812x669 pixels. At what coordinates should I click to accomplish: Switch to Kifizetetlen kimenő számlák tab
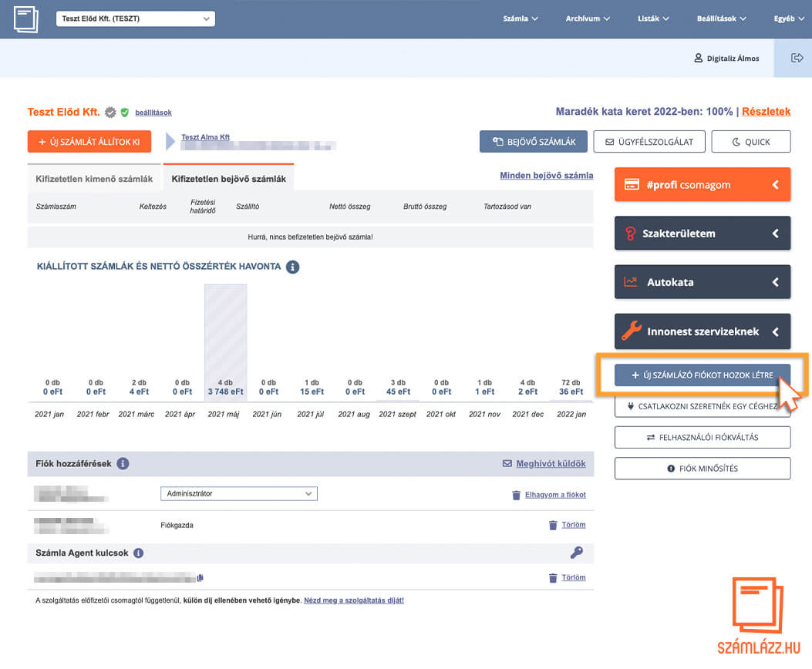point(94,179)
